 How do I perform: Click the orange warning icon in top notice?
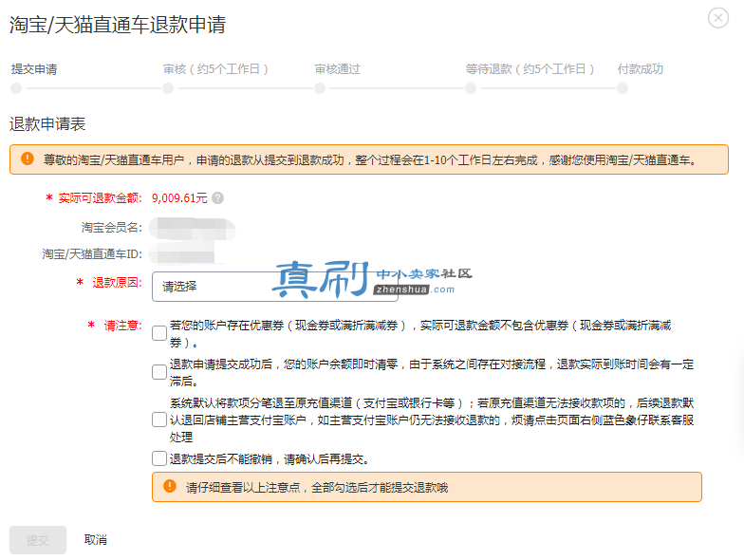28,159
